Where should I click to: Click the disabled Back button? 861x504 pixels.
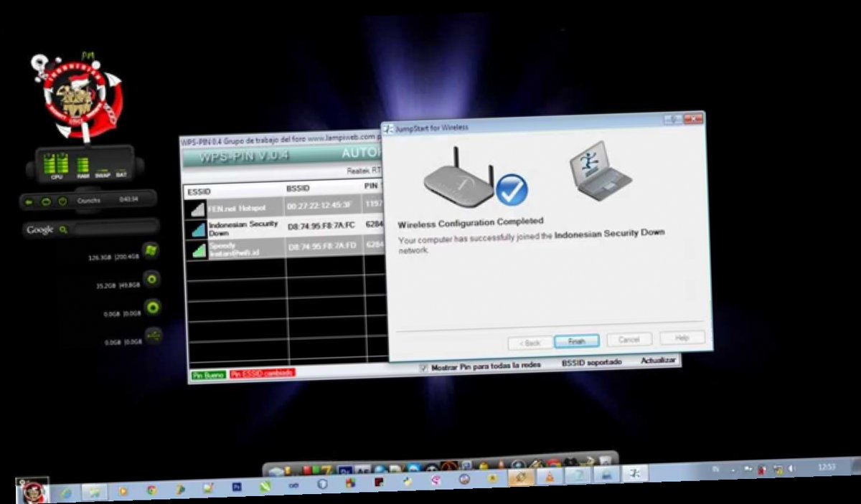pos(530,343)
